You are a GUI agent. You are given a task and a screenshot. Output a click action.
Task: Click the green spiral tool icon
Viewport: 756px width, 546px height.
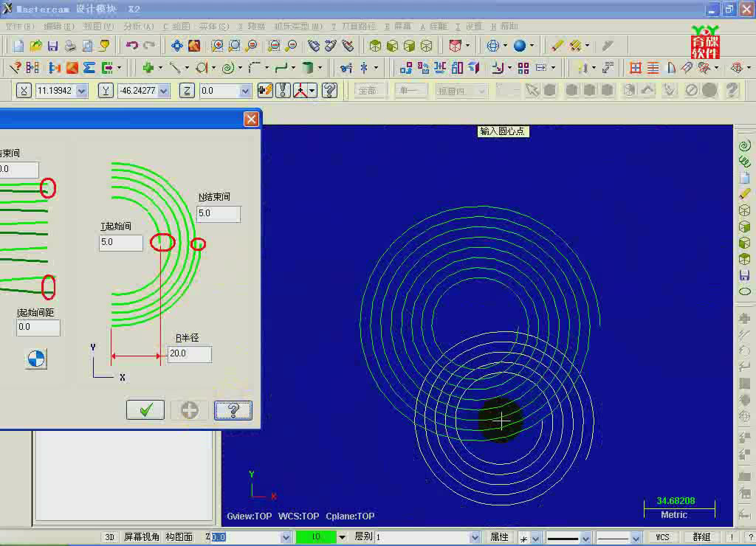[228, 68]
